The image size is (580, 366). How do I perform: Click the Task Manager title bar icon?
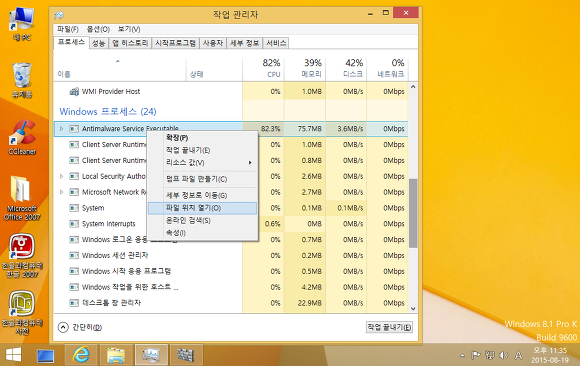point(59,15)
